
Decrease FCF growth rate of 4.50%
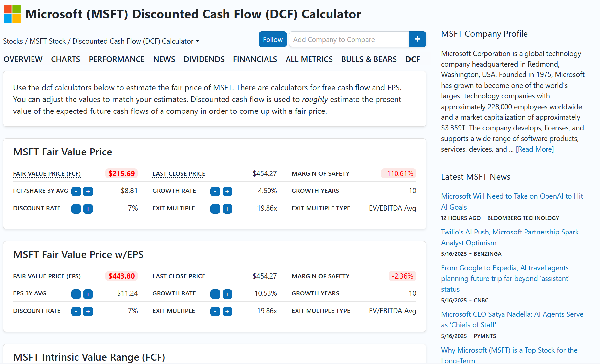[x=215, y=192]
